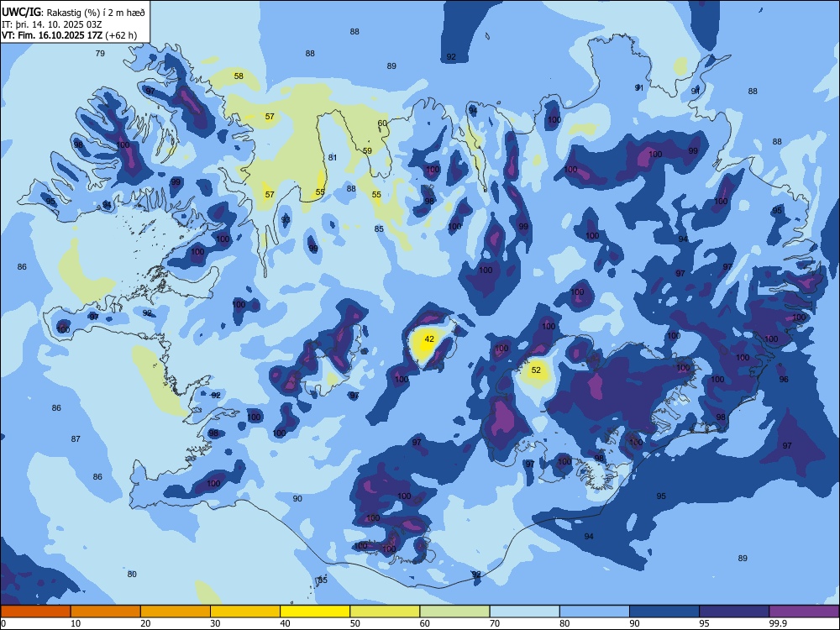Click the 87 value over the western sea
Screen dimensions: 840x630
click(x=76, y=439)
